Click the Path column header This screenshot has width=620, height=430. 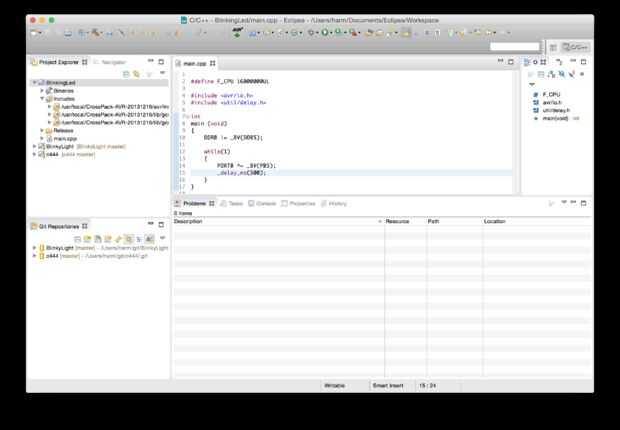tap(454, 222)
